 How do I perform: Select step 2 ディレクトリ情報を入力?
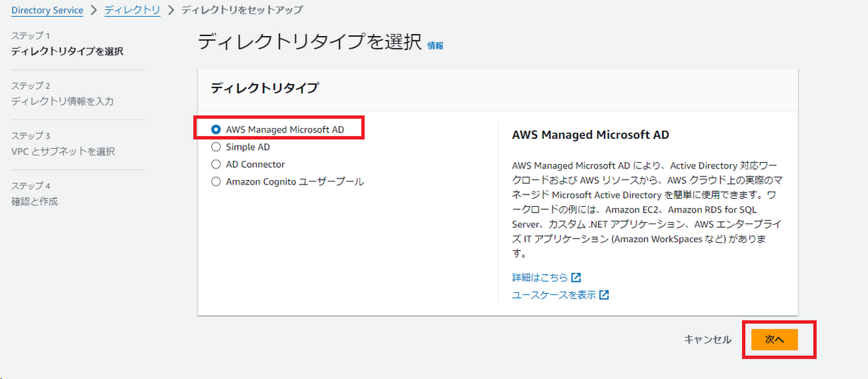pos(62,101)
